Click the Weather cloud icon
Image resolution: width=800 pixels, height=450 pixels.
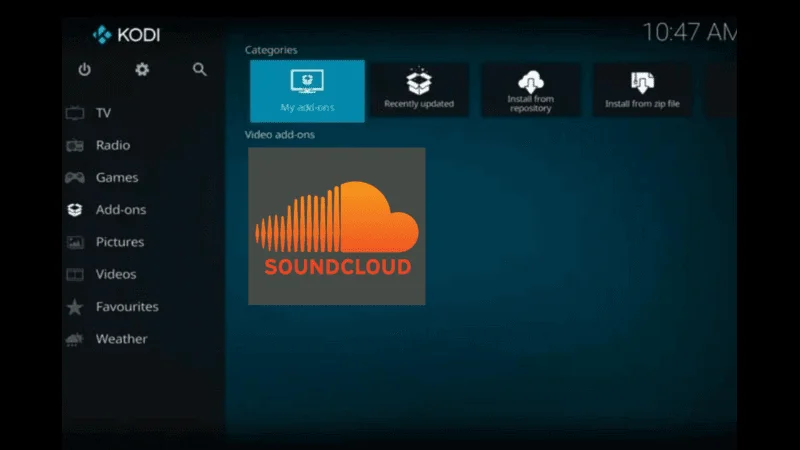pos(75,339)
